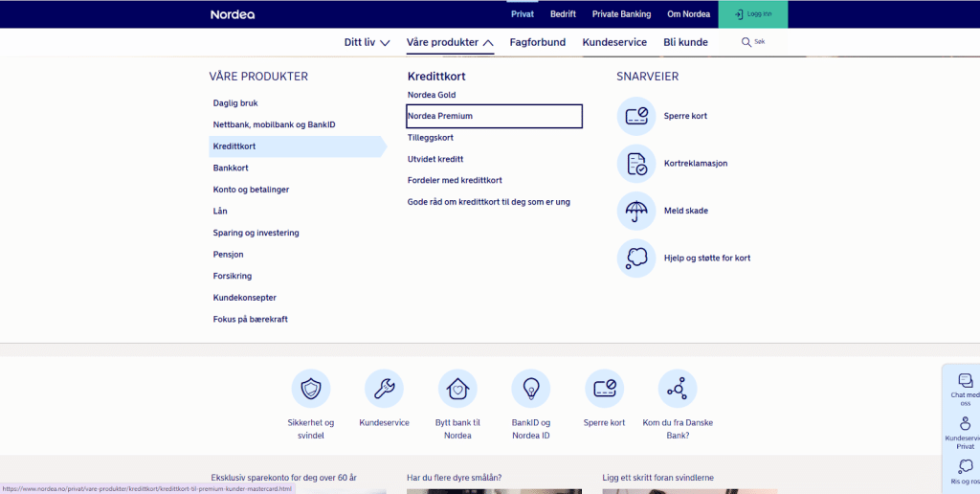Open Hjelp og støtte for kort icon

[636, 258]
